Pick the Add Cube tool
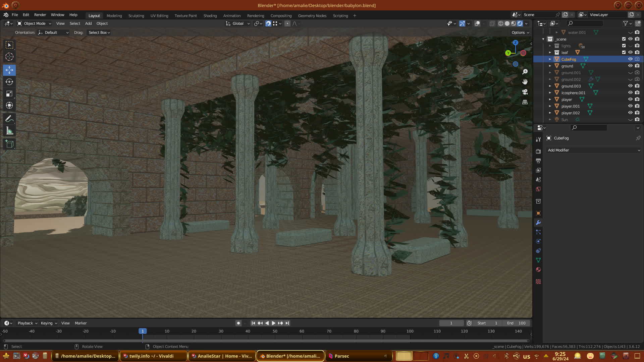 (9, 144)
